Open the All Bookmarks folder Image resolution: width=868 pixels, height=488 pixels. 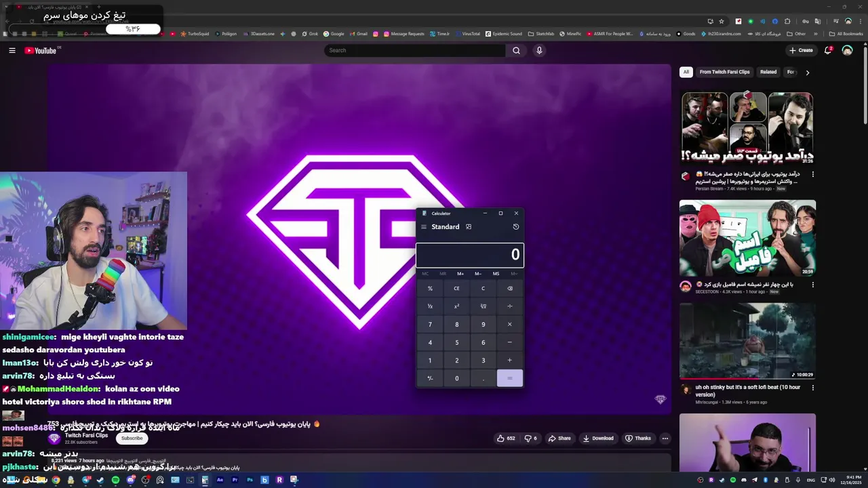click(x=847, y=34)
